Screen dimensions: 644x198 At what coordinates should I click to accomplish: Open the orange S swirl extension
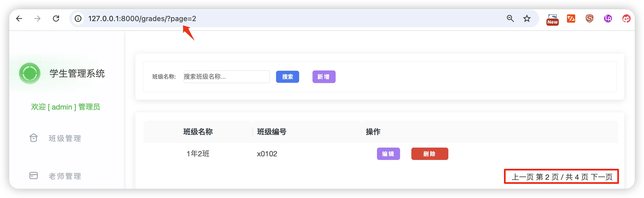tap(590, 19)
